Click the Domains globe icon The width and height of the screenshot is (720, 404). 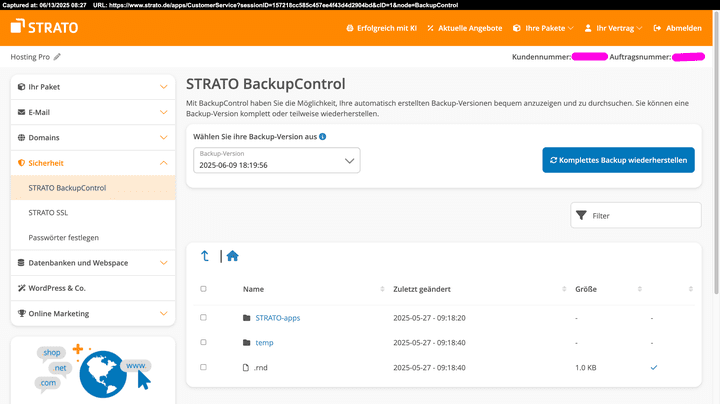click(21, 137)
